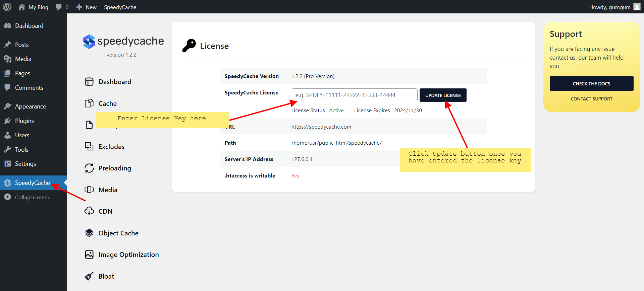Click the htaccess writable Yes value
The image size is (644, 291).
[295, 175]
